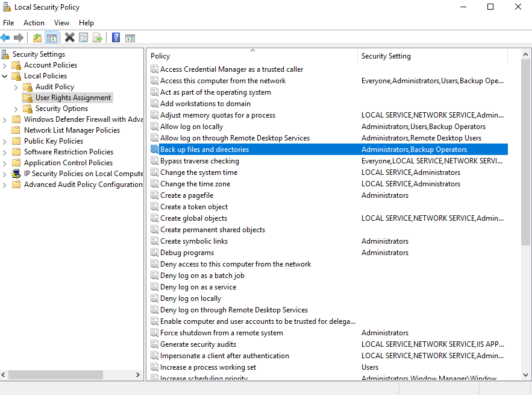Toggle Show/Hide Action Pane toolbar icon

tap(130, 37)
